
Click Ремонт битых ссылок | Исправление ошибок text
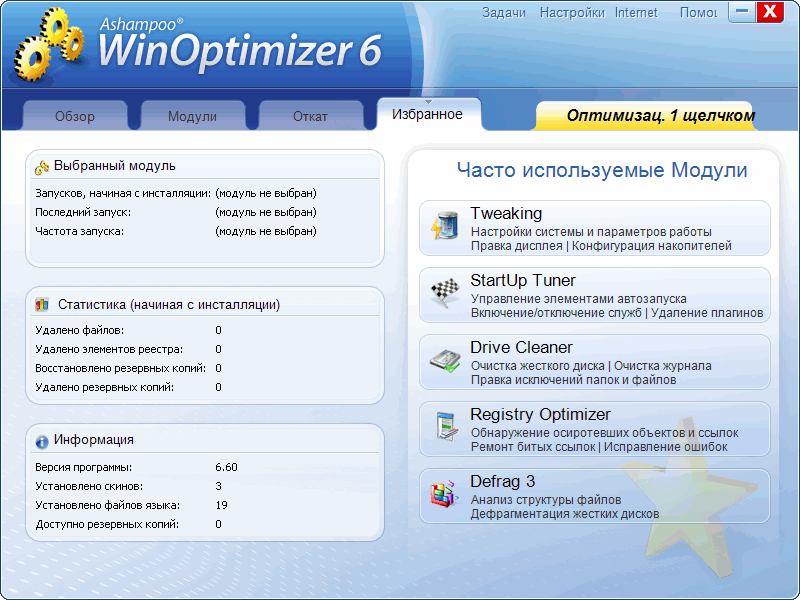(x=599, y=447)
